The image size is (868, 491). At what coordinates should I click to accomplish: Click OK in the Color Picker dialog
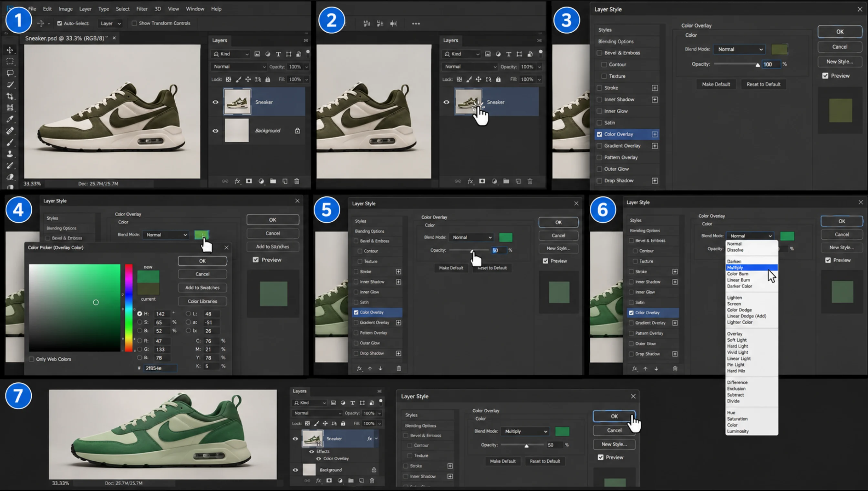(202, 261)
